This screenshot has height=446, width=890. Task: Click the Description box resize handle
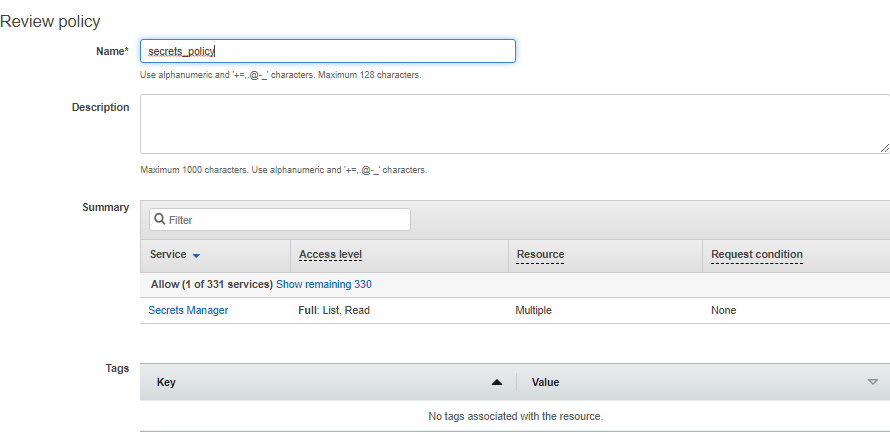[x=884, y=148]
